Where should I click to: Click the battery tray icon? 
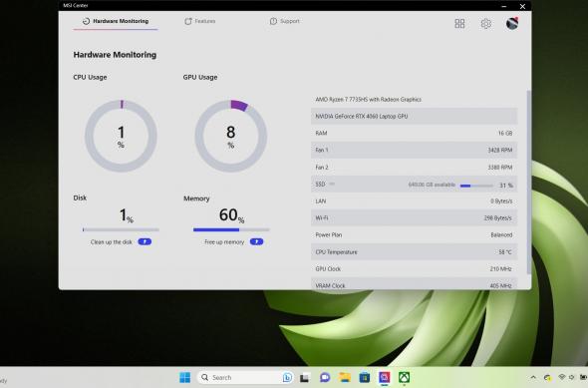[x=583, y=377]
